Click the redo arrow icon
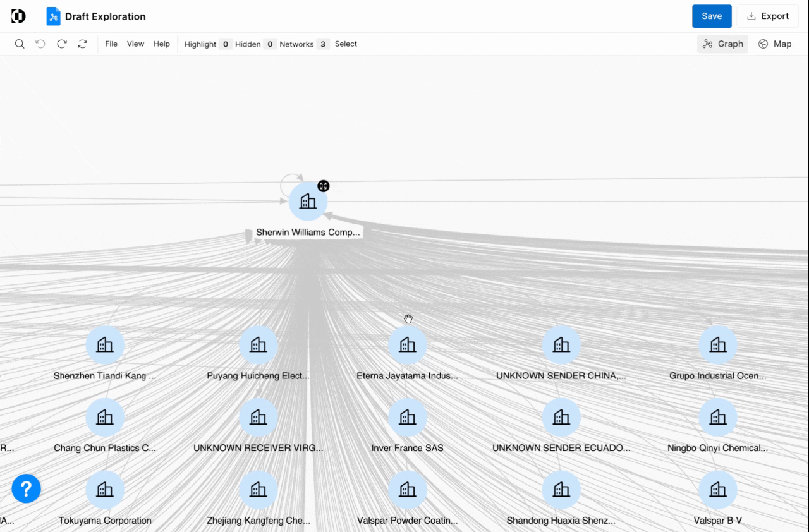The height and width of the screenshot is (532, 809). tap(61, 44)
